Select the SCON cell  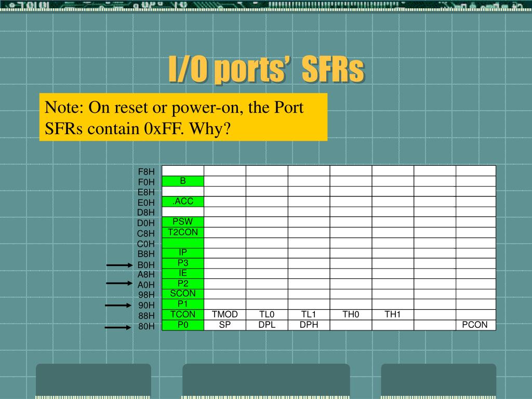183,294
